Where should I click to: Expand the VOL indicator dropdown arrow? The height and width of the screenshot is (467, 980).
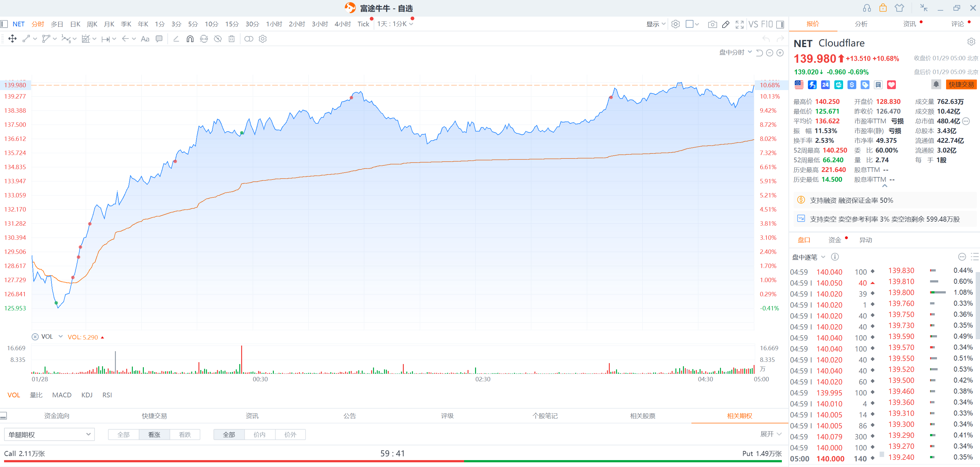61,336
